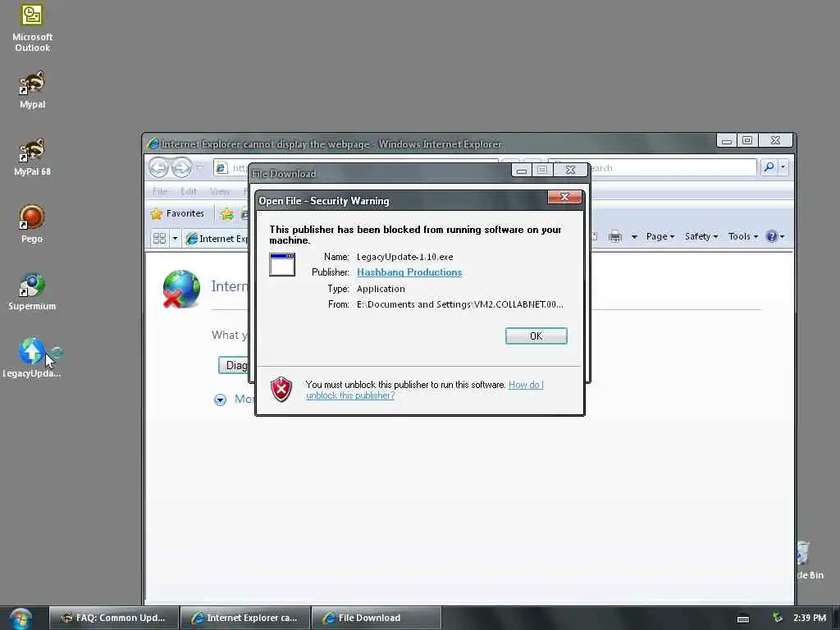Click Add to Favorites Bar star icon
The height and width of the screenshot is (630, 840).
click(227, 214)
